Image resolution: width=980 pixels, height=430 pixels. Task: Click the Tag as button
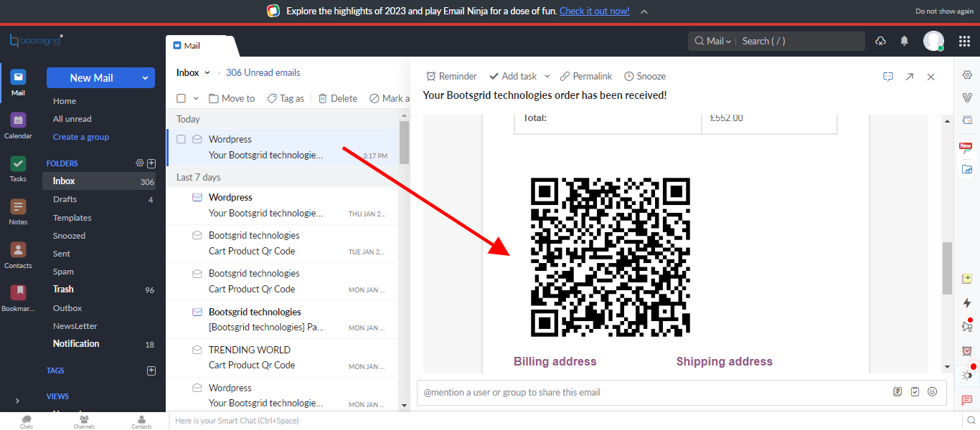click(286, 98)
